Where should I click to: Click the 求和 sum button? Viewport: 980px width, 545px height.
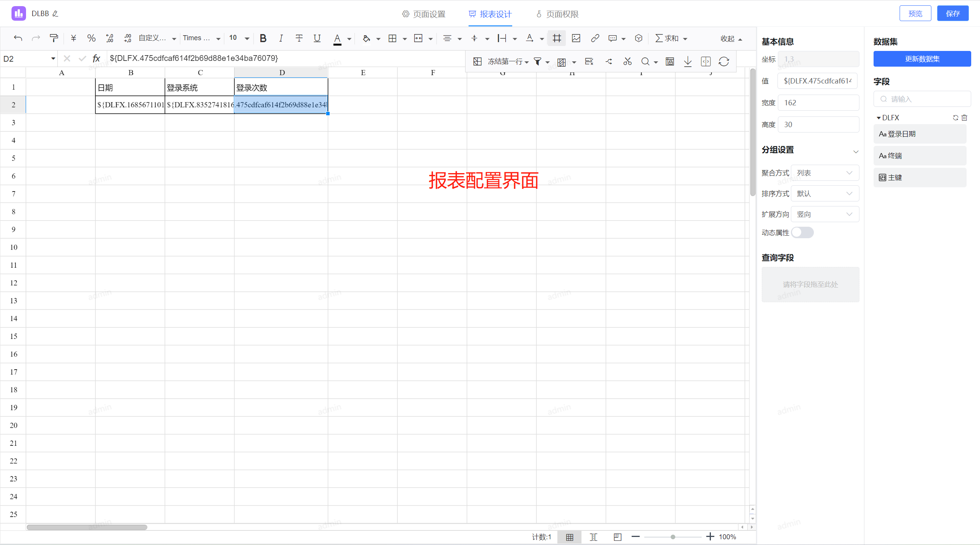pyautogui.click(x=667, y=38)
